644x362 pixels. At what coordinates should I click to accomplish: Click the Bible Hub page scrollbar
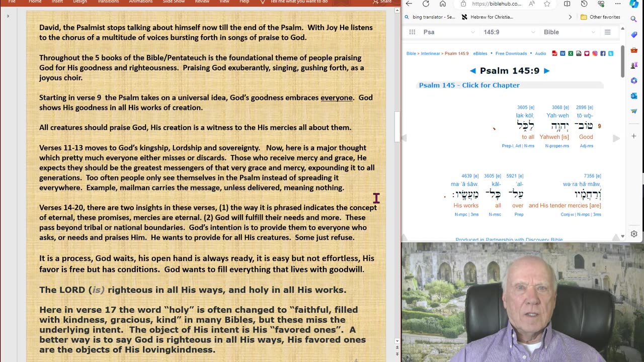[622, 61]
